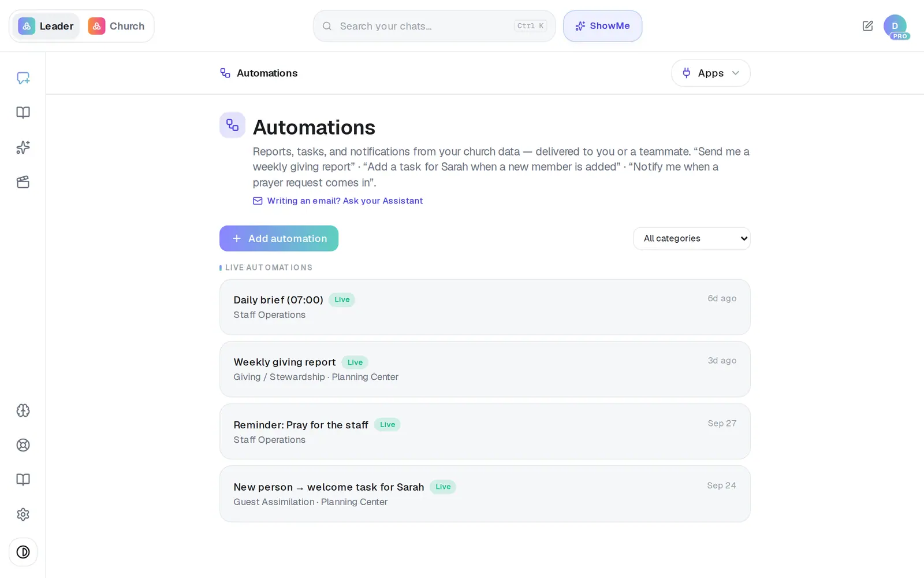This screenshot has width=924, height=578.
Task: Click the Add automation button
Action: click(279, 238)
